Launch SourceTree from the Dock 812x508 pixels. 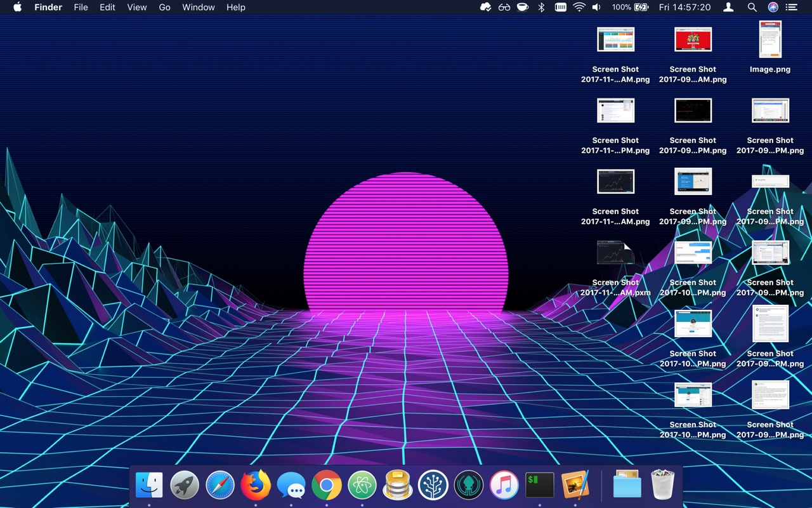pyautogui.click(x=433, y=486)
